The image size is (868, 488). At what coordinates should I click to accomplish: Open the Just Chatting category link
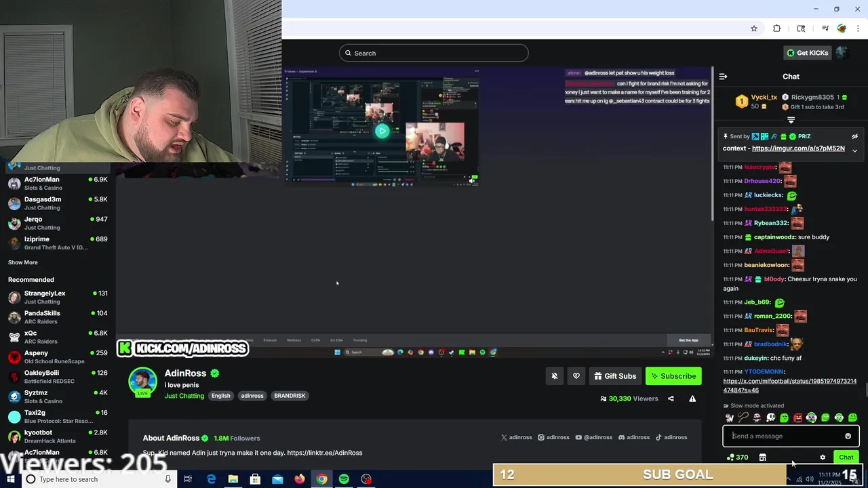(184, 396)
